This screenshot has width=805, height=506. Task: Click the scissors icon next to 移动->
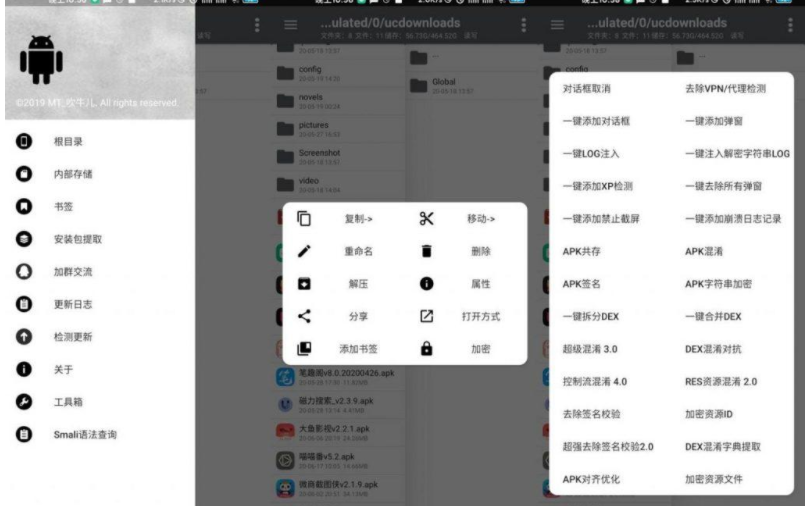tap(426, 219)
